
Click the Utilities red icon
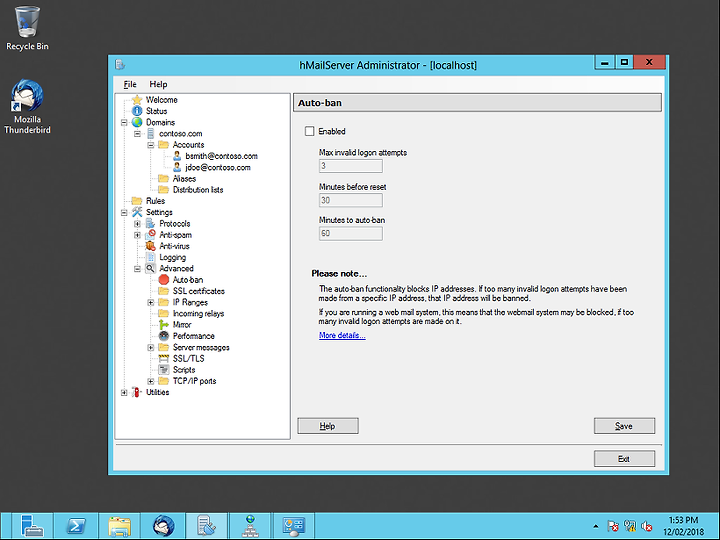[137, 392]
